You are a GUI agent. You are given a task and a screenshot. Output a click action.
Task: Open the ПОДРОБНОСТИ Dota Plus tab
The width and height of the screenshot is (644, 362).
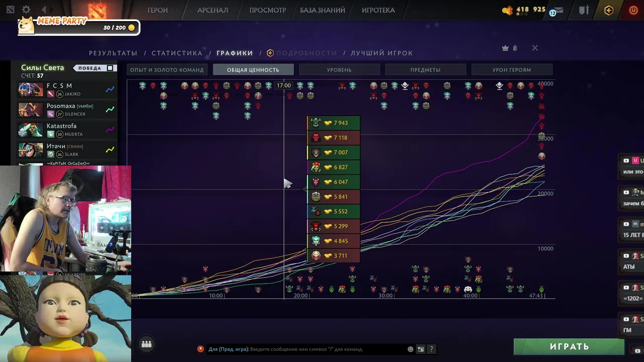tap(302, 53)
